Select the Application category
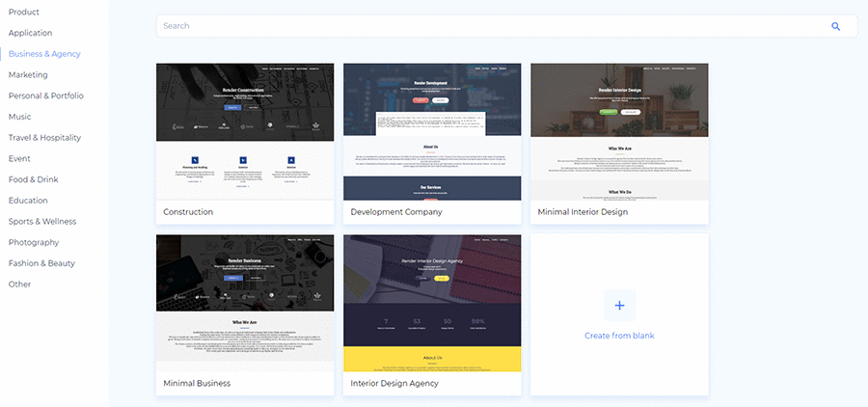 [x=30, y=33]
